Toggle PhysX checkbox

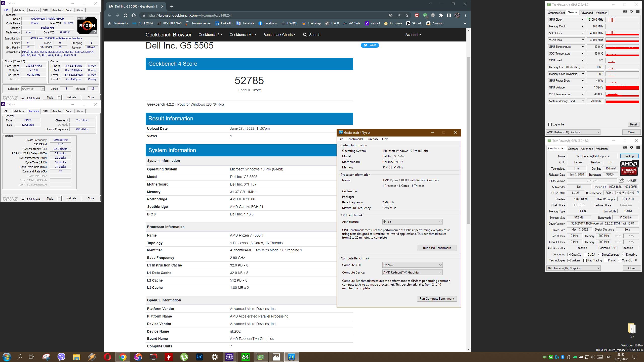point(606,260)
